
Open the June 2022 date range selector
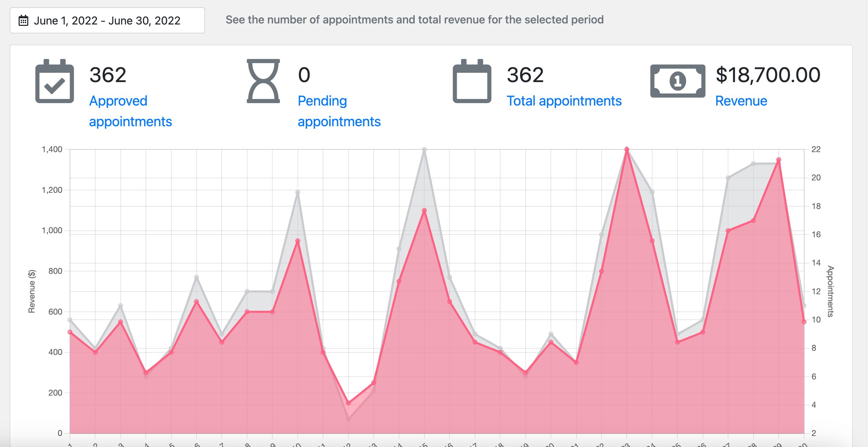click(107, 21)
